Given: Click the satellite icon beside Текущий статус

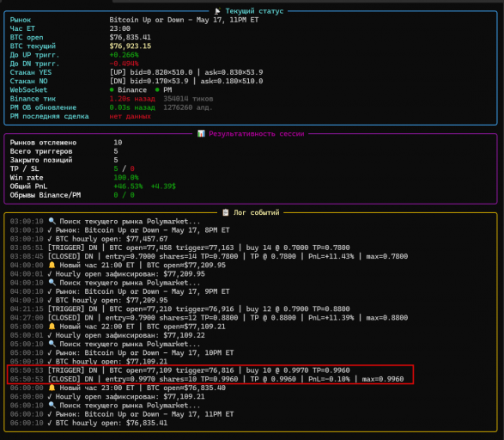Looking at the screenshot, I should [x=217, y=11].
